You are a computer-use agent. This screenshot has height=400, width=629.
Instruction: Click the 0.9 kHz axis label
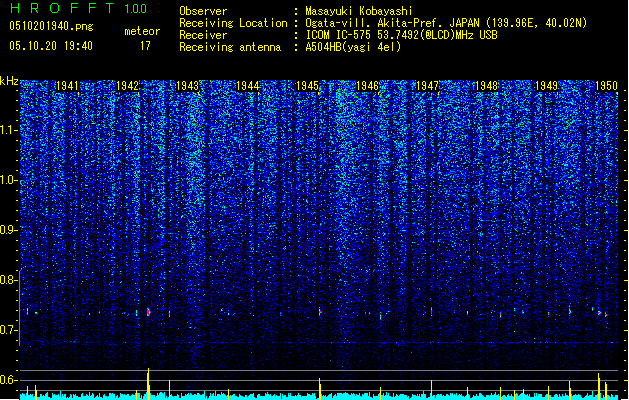click(x=8, y=230)
